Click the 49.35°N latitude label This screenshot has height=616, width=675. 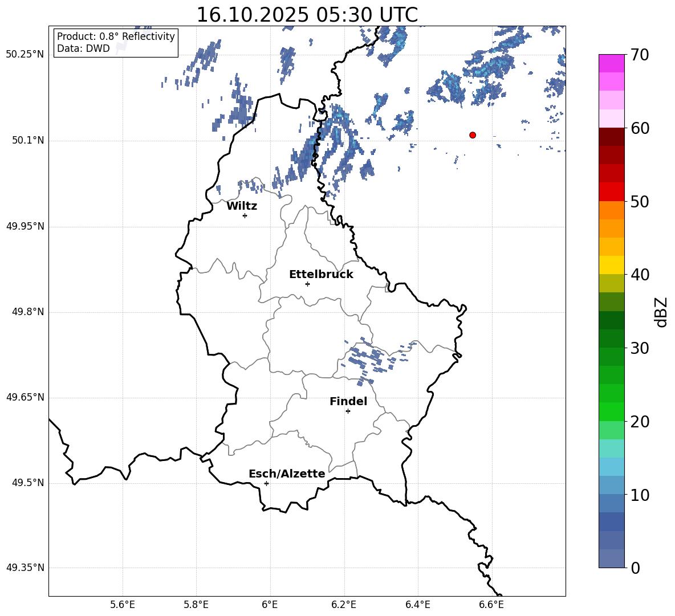(25, 568)
